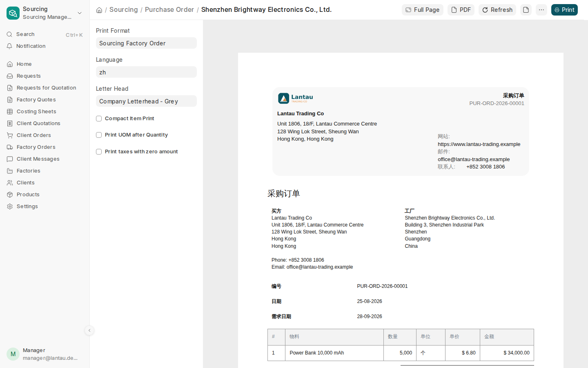
Task: Click the Manager user avatar
Action: [13, 354]
